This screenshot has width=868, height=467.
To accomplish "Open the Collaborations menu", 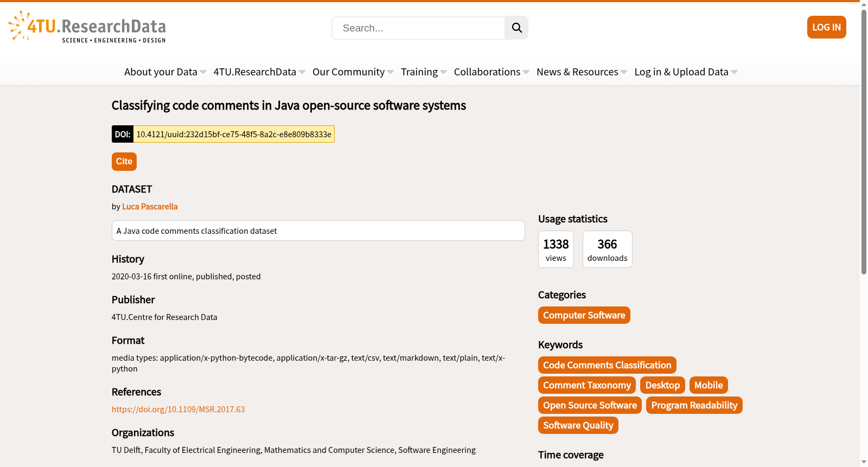I will point(492,72).
